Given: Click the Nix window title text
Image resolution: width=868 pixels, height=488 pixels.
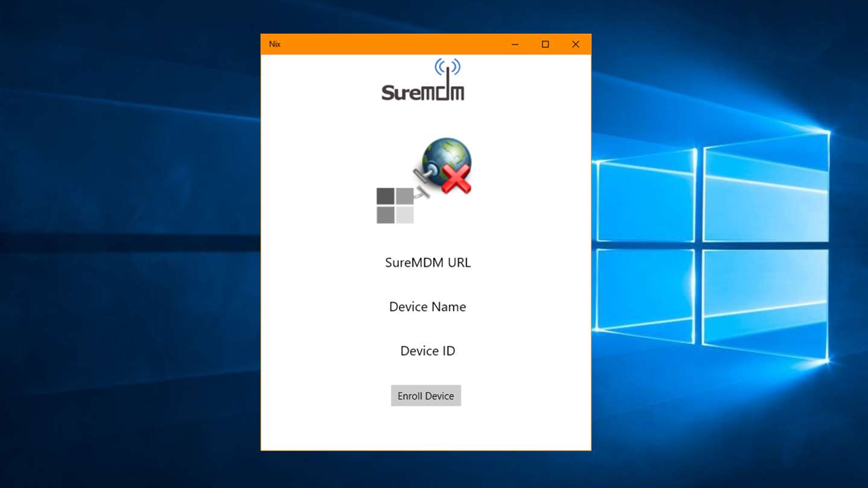Looking at the screenshot, I should pos(275,44).
